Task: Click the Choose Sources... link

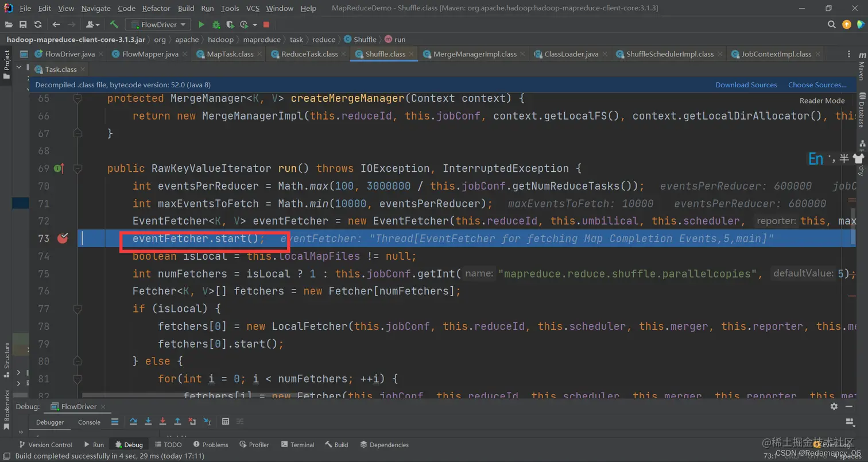Action: coord(817,85)
